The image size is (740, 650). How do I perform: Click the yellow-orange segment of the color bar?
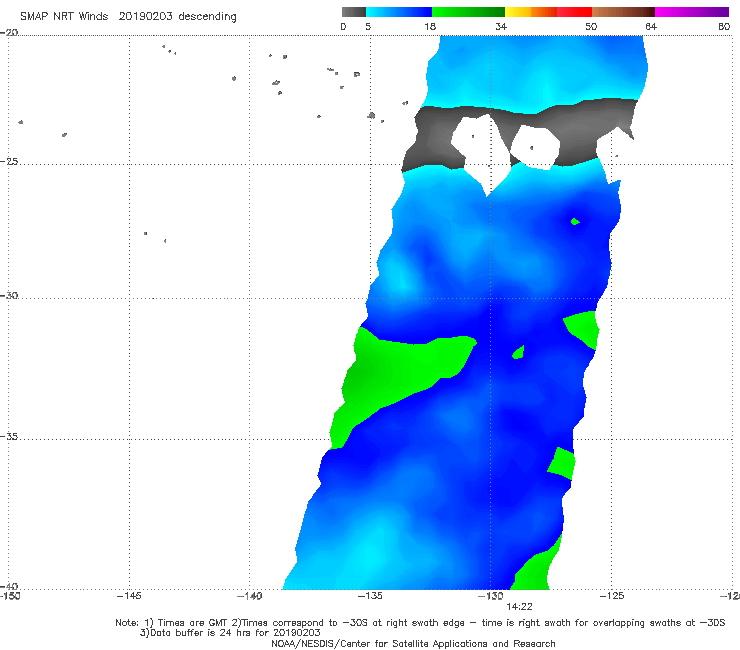[x=531, y=12]
